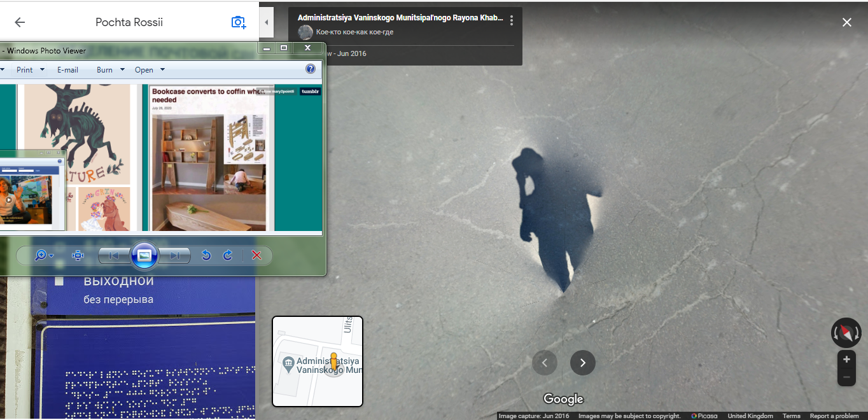The image size is (868, 420).
Task: Open the Open menu in Photo Viewer
Action: click(x=144, y=70)
